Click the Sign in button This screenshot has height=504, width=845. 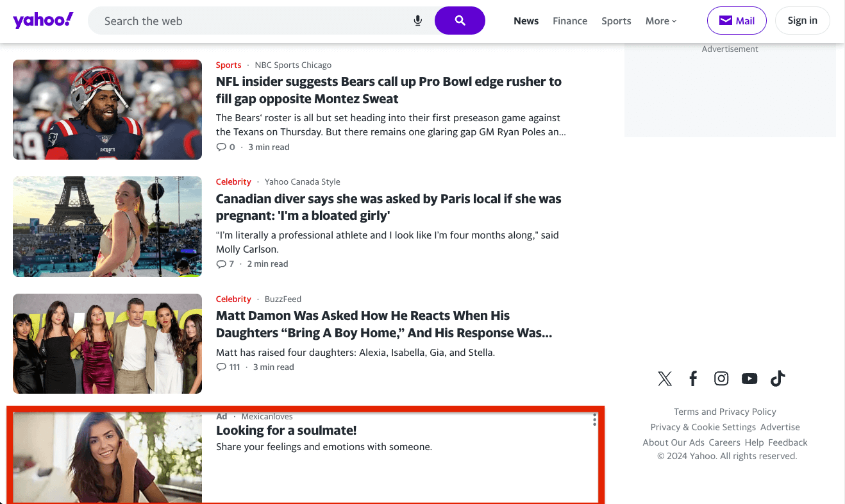[803, 20]
